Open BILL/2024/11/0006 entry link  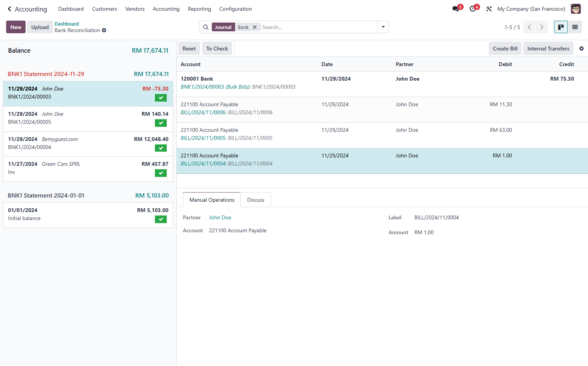click(203, 112)
